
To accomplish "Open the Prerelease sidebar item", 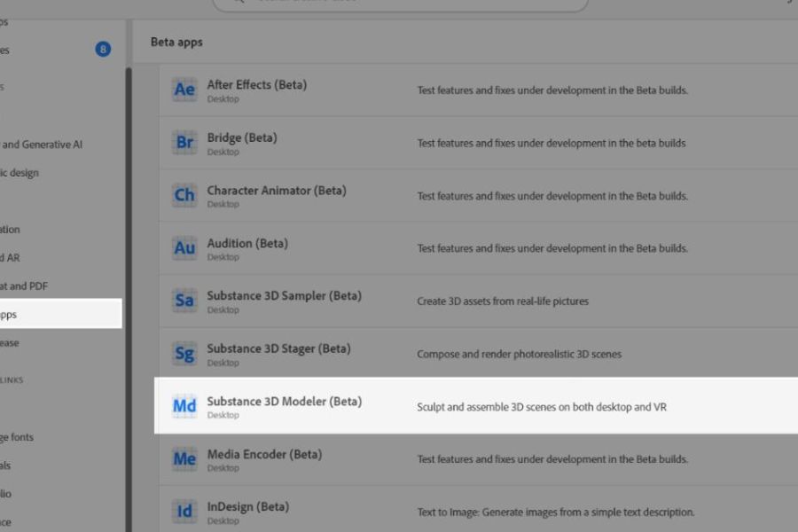I will click(9, 343).
